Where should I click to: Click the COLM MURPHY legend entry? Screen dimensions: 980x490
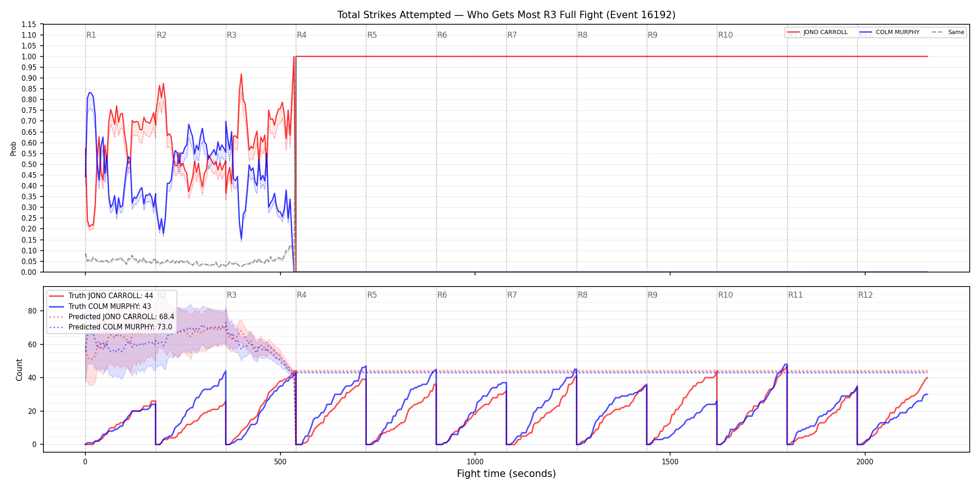(890, 32)
